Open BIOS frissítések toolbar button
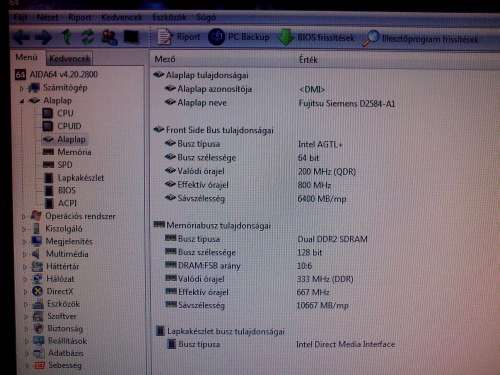The height and width of the screenshot is (375, 500). [316, 37]
